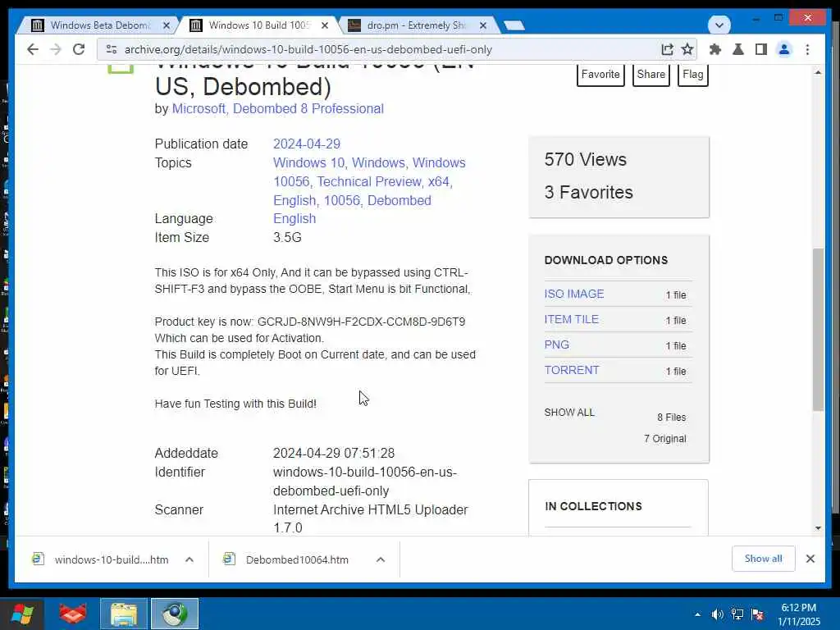This screenshot has width=840, height=630.
Task: Expand options for Debombed10064.htm download
Action: click(381, 559)
